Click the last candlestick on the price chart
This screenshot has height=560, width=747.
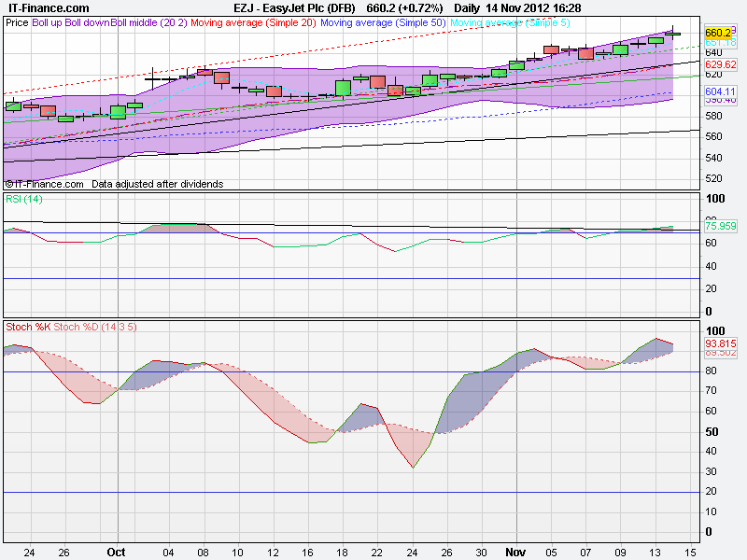click(x=673, y=34)
